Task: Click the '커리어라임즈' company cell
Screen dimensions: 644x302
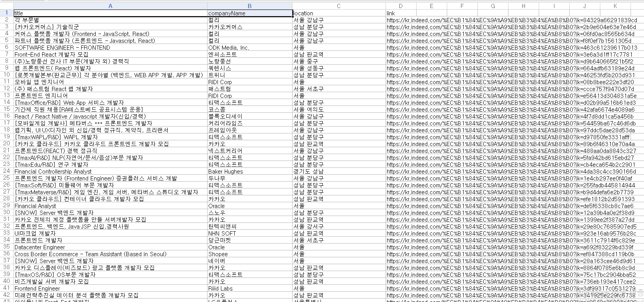Action: click(x=250, y=123)
